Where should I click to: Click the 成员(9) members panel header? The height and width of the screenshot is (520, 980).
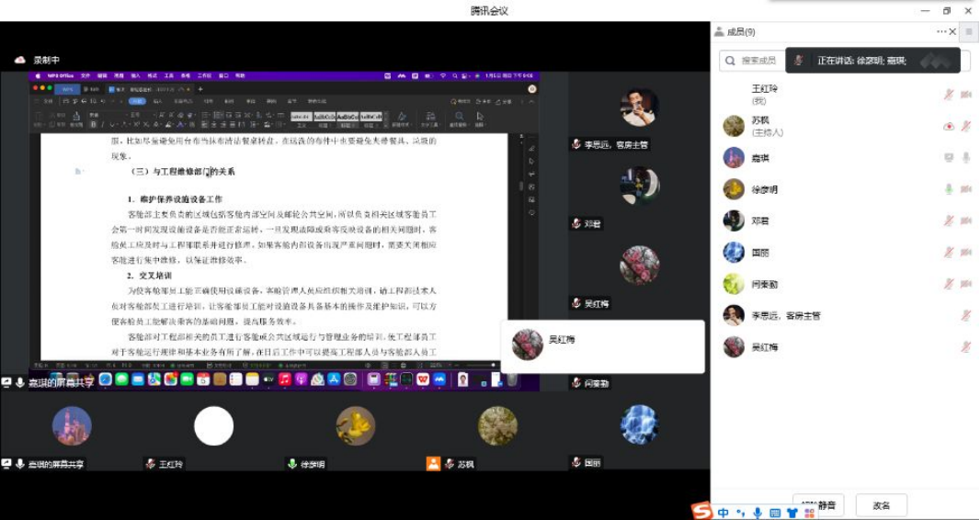740,32
